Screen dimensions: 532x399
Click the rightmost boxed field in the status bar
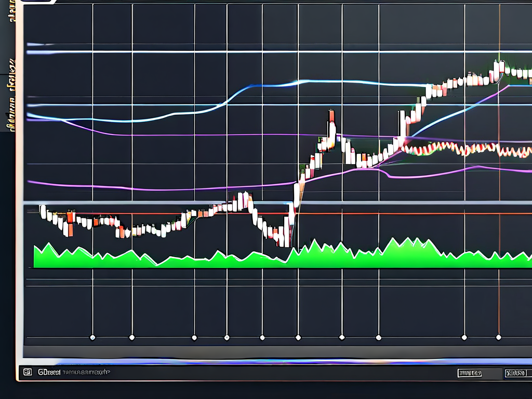[x=516, y=373]
